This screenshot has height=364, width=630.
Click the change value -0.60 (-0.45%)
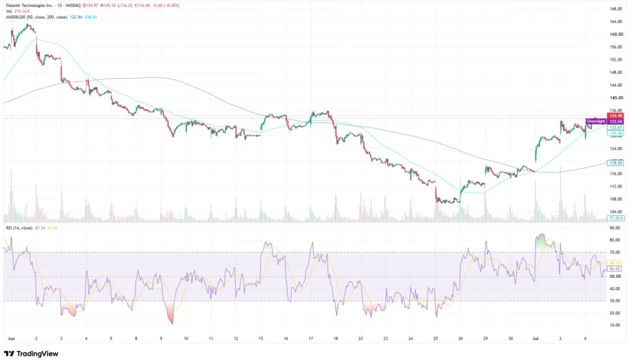click(165, 6)
